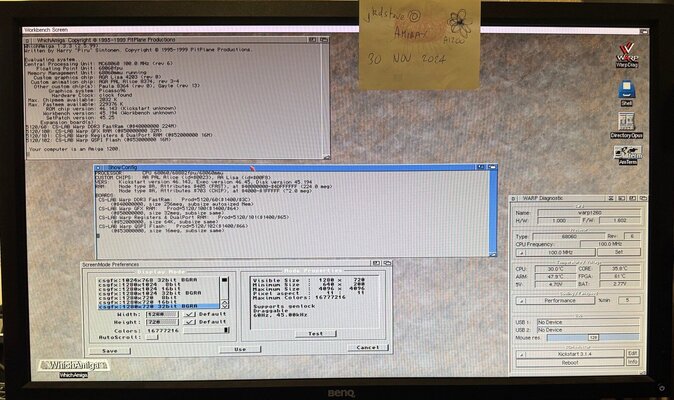Open the Shell desktop icon
This screenshot has width=674, height=400.
click(x=627, y=92)
